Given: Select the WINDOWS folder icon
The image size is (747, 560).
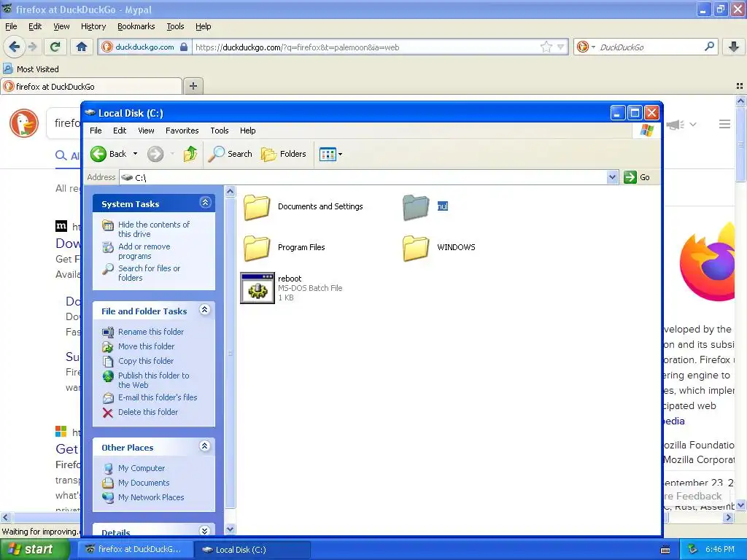Looking at the screenshot, I should 416,248.
